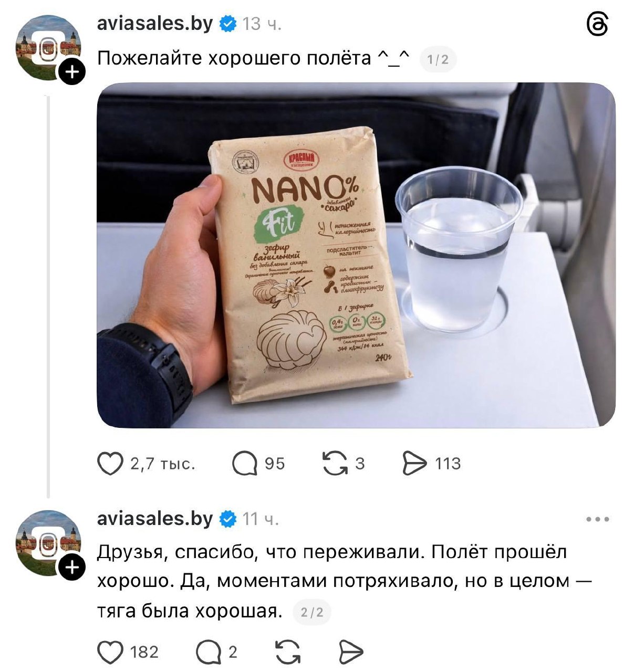Click the 13 ч. post timestamp
The image size is (634, 672).
point(262,24)
